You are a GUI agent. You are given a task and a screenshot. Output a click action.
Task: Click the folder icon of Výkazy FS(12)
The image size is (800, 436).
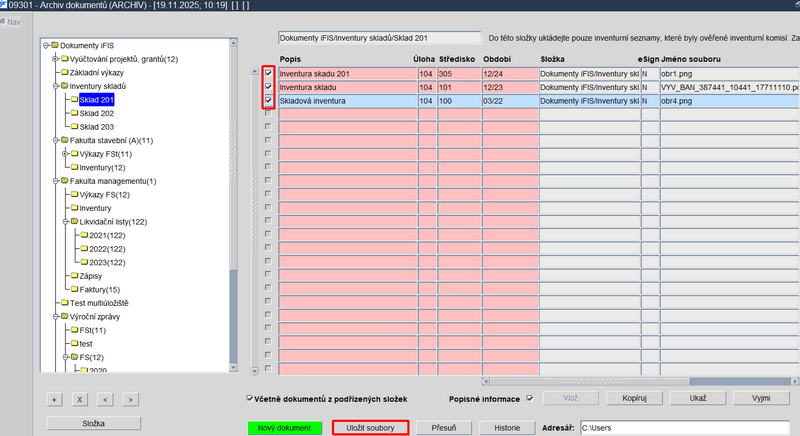[74, 194]
